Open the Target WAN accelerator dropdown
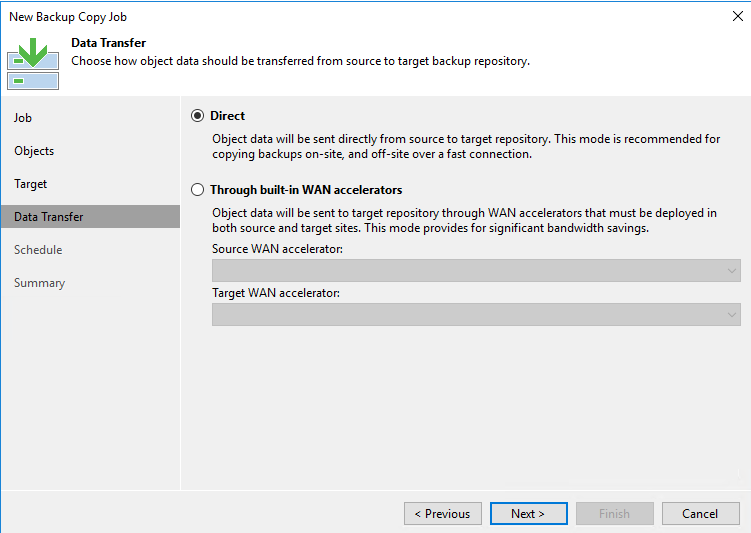Image resolution: width=751 pixels, height=533 pixels. tap(476, 315)
